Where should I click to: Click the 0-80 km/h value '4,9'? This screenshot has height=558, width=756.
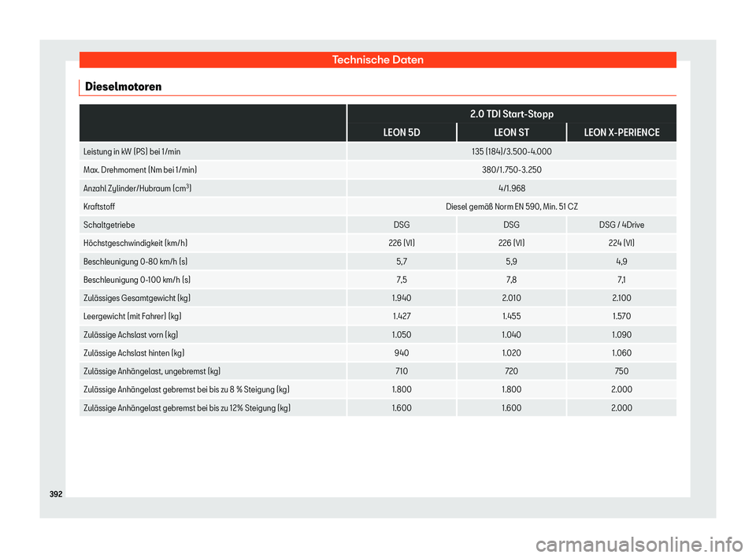(x=621, y=262)
